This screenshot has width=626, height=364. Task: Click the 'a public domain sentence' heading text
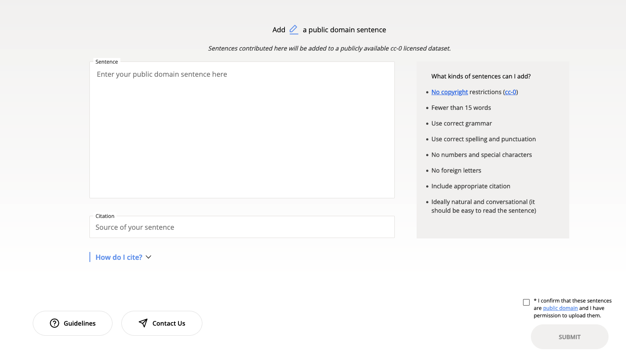[344, 30]
